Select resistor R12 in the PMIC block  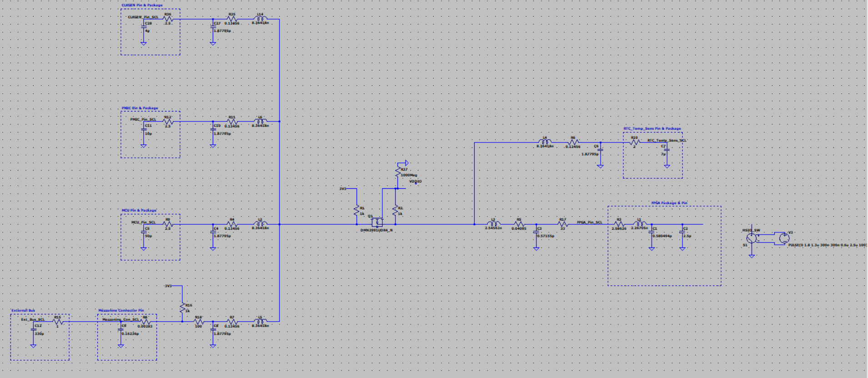pyautogui.click(x=168, y=121)
